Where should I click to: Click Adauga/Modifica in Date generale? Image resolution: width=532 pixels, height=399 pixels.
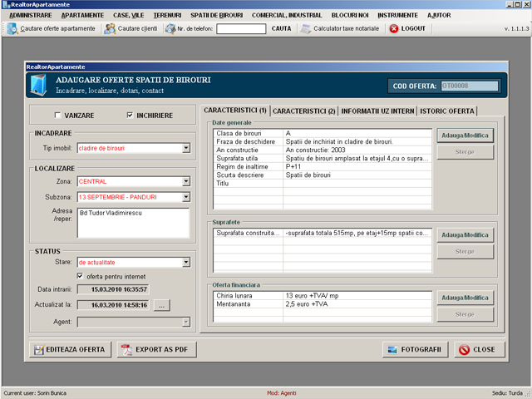point(465,135)
